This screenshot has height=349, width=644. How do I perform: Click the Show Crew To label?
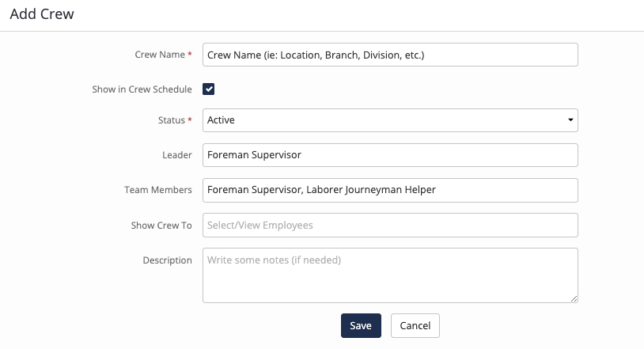161,226
